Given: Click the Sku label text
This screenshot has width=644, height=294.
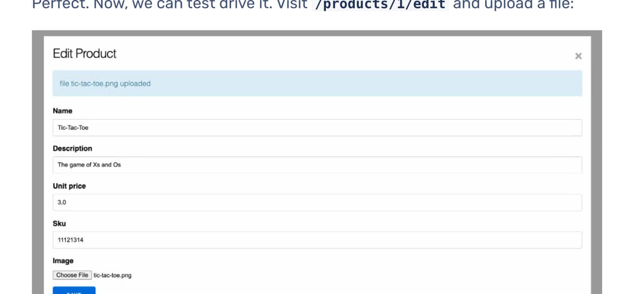Looking at the screenshot, I should click(59, 223).
